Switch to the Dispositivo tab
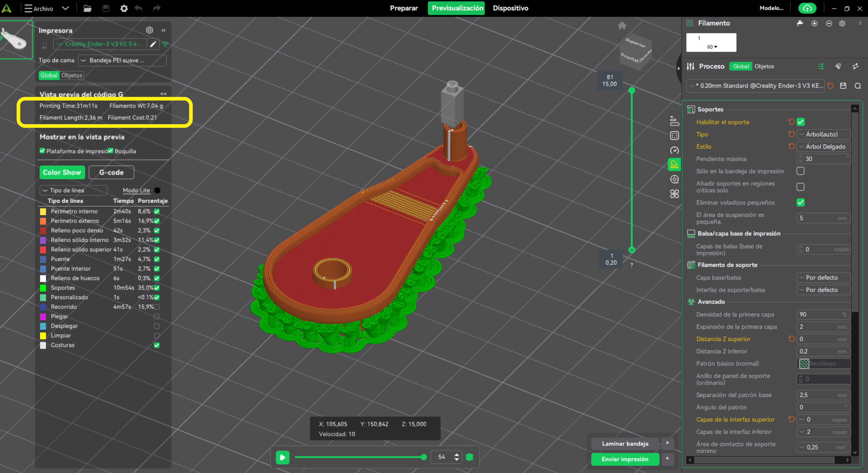This screenshot has height=473, width=868. pos(510,8)
